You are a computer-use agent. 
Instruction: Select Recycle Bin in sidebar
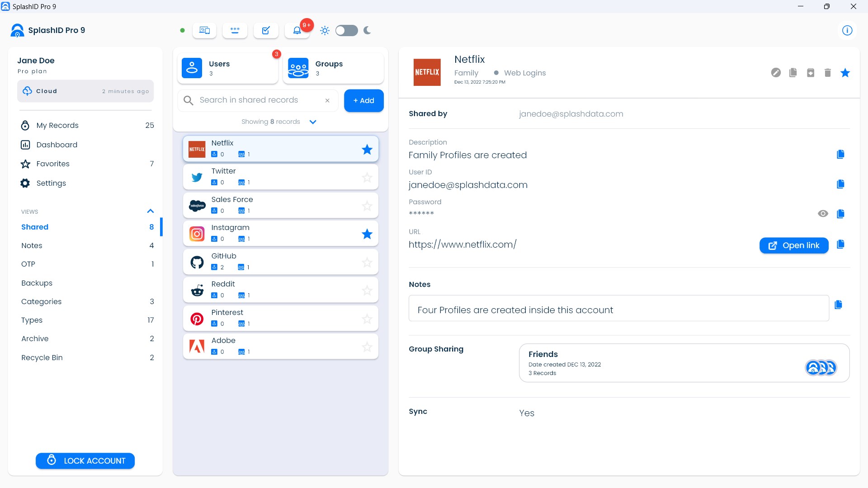(x=42, y=357)
